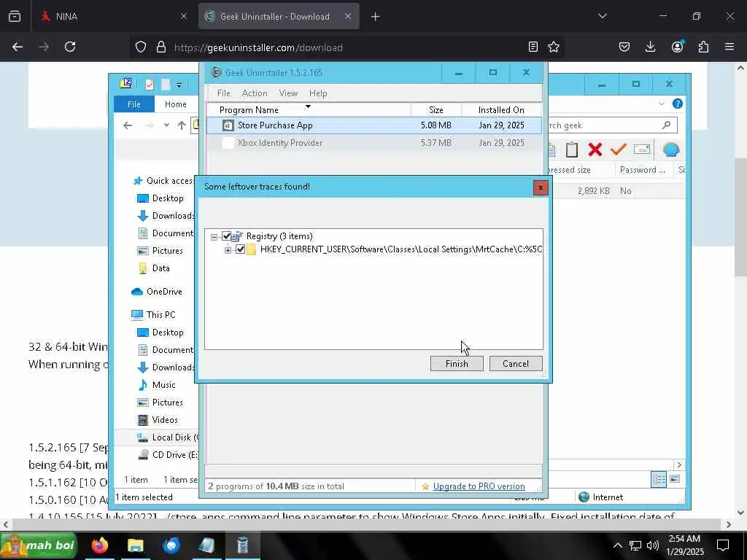Switch Explorer to large icons view
This screenshot has width=747, height=560.
click(675, 479)
